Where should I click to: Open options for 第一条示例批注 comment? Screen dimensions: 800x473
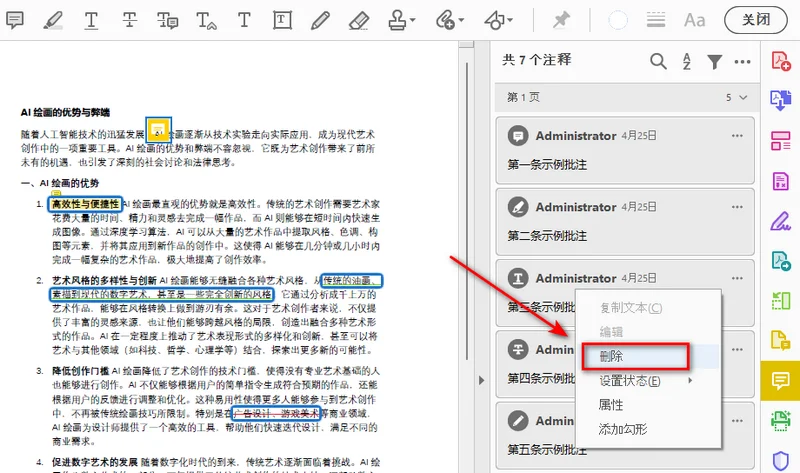[737, 136]
